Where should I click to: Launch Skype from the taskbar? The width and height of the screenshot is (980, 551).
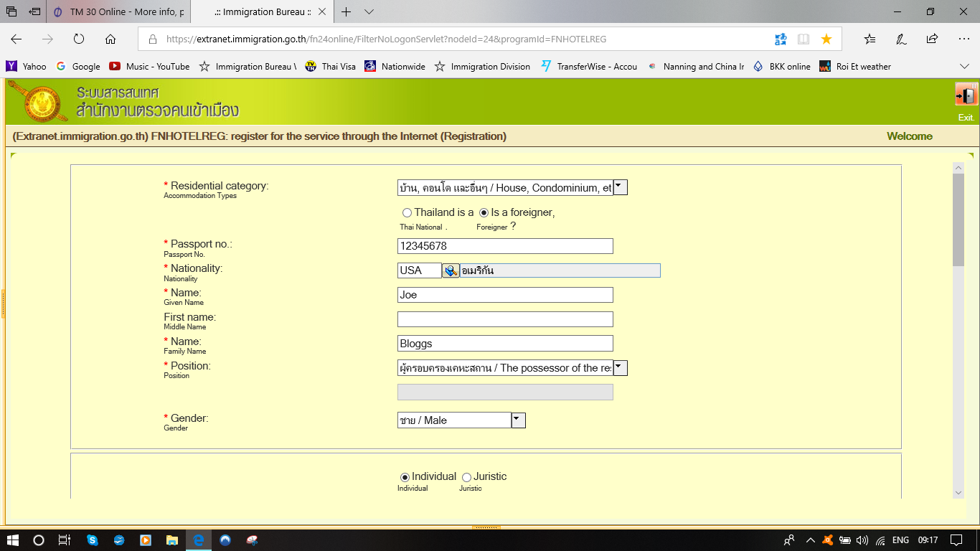click(x=92, y=540)
